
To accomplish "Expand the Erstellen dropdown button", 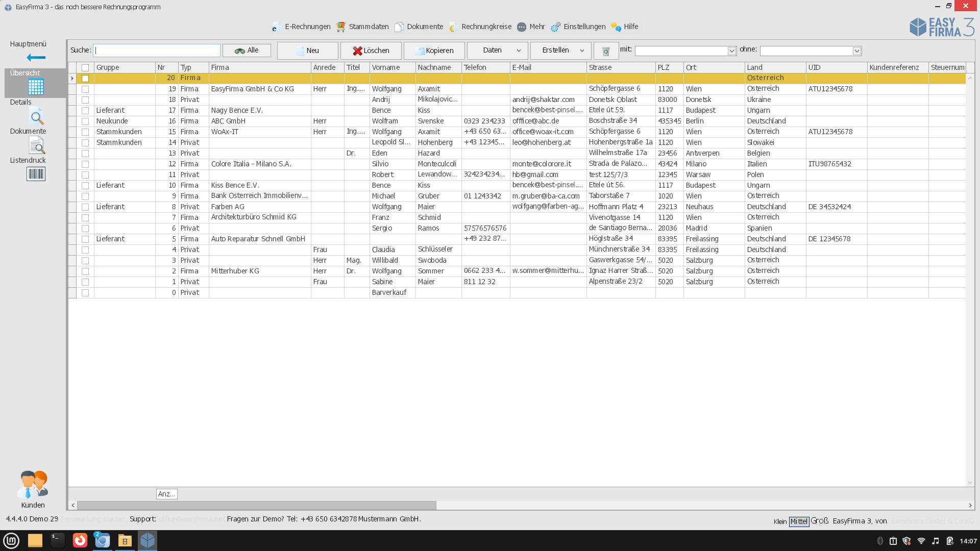I will tap(560, 51).
